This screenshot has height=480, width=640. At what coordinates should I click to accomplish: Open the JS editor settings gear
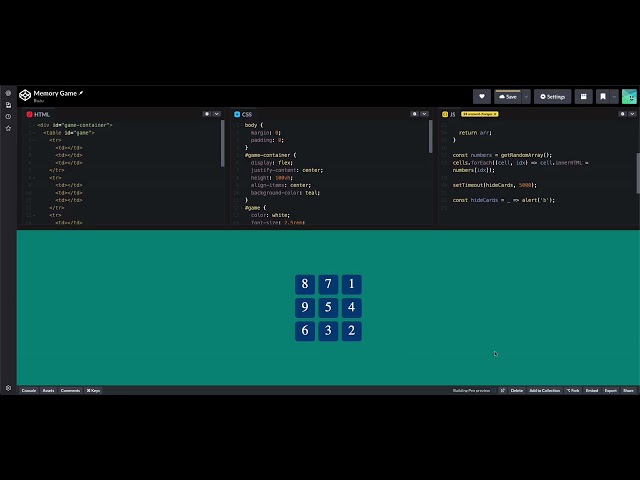(622, 114)
